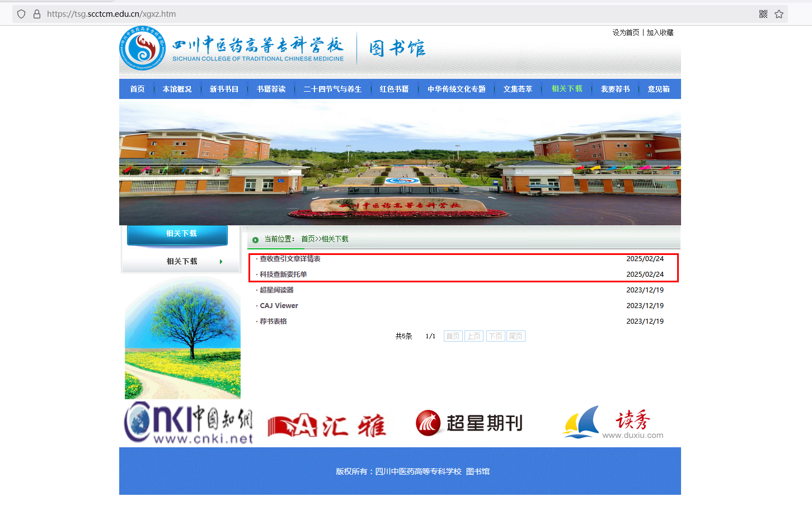This screenshot has height=506, width=812.
Task: Open the QR code icon in address bar
Action: [x=763, y=14]
